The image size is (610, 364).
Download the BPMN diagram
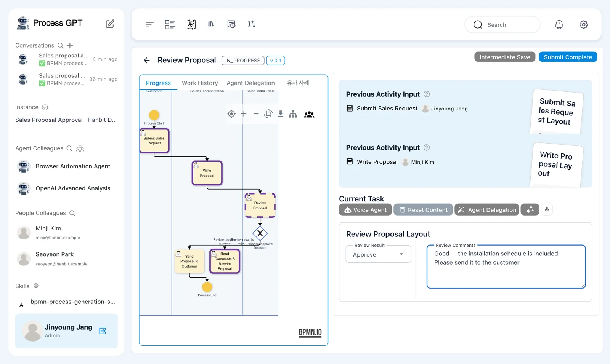point(281,114)
